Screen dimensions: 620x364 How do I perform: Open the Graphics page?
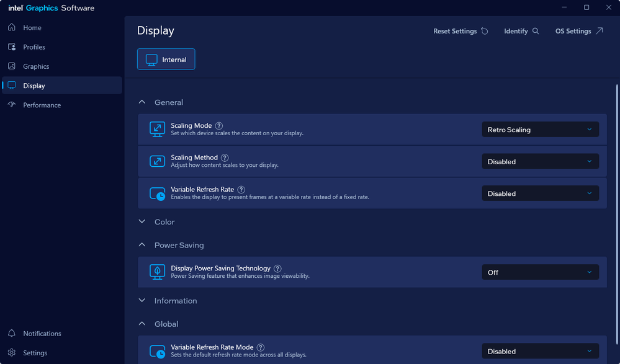point(62,66)
